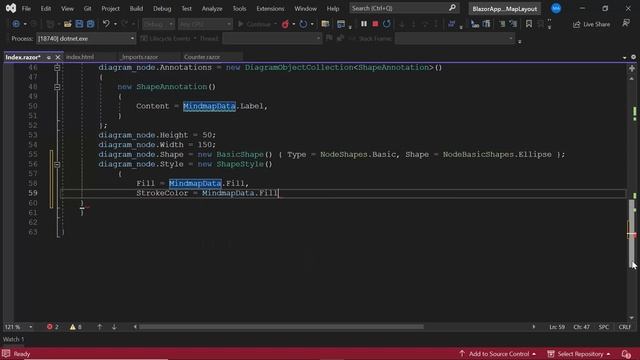Go to next issue down arrow
640x360 pixels.
114,327
